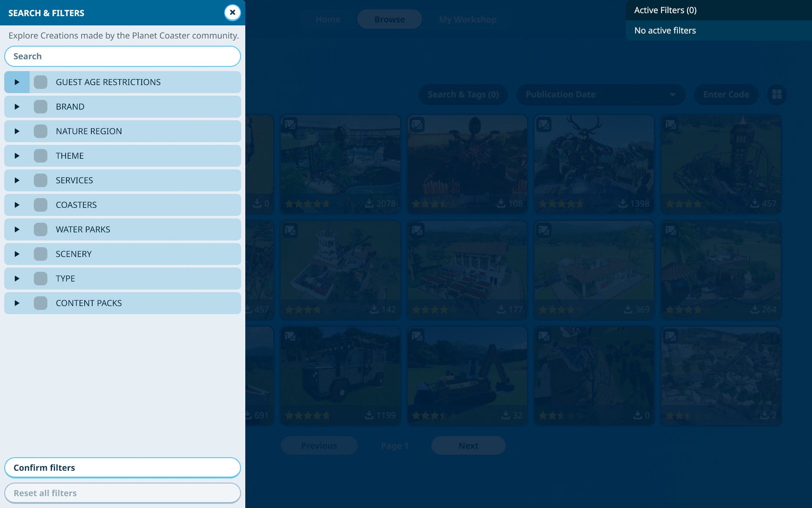Image resolution: width=812 pixels, height=508 pixels.
Task: Select the Scenery checkbox
Action: [x=41, y=254]
